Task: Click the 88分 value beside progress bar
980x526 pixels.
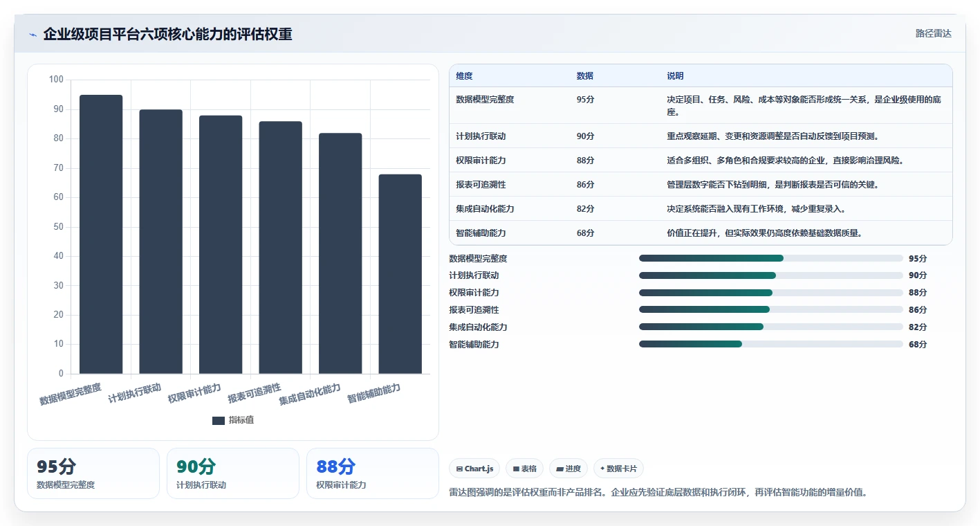Action: click(x=918, y=293)
